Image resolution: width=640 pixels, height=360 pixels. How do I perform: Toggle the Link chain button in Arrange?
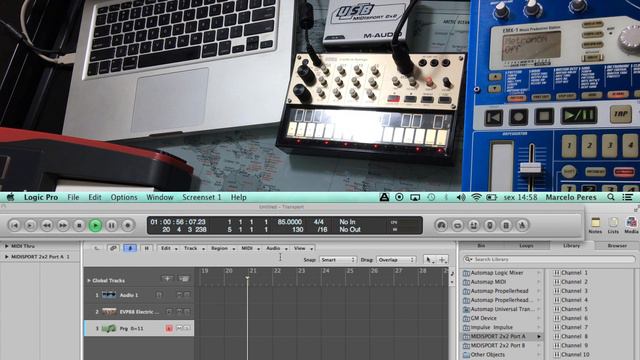(113, 248)
